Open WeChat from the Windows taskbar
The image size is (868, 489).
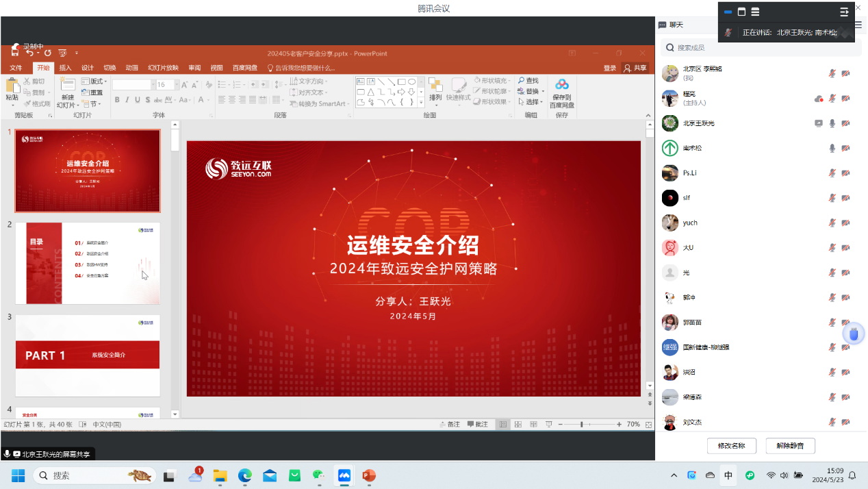point(319,475)
